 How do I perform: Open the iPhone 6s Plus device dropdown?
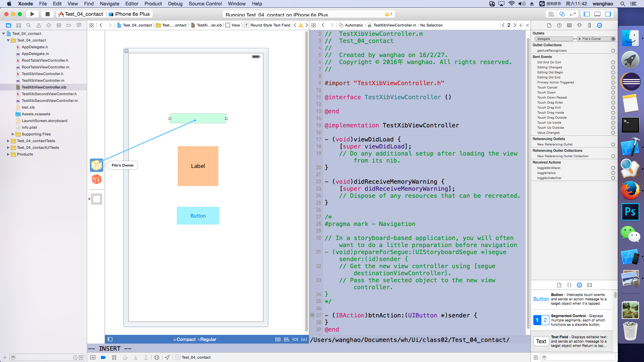[129, 14]
